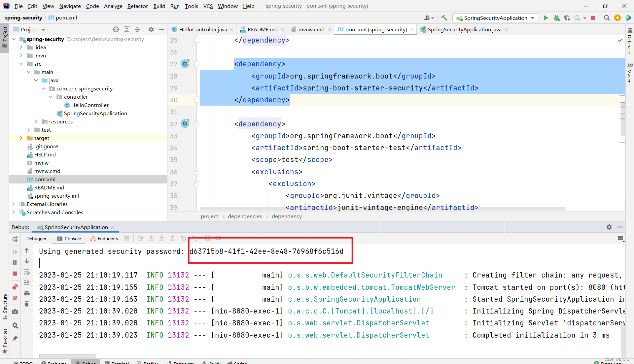Run SpringSecurityApplication with the green play button
This screenshot has height=364, width=634.
click(546, 18)
